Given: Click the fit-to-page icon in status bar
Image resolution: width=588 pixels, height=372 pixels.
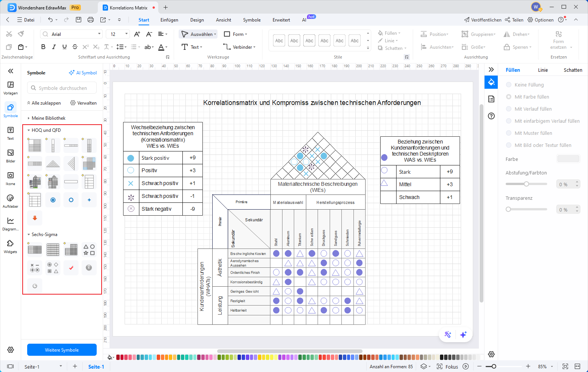Looking at the screenshot, I should pos(565,366).
